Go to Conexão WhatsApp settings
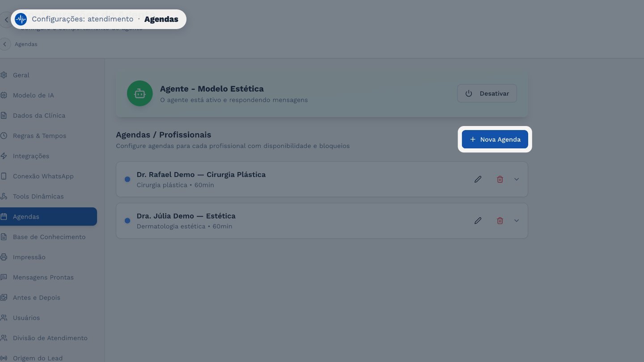Viewport: 644px width, 362px height. pyautogui.click(x=48, y=176)
